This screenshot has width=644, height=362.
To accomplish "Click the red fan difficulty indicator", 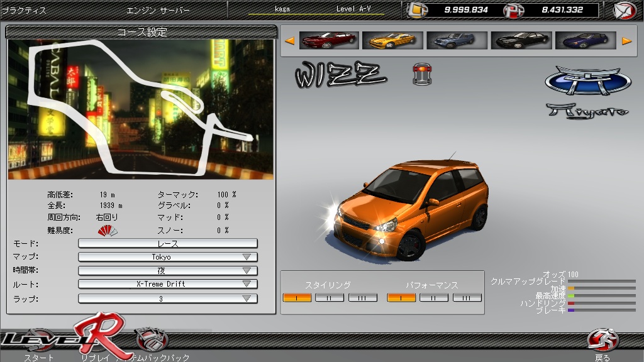I will coord(107,230).
